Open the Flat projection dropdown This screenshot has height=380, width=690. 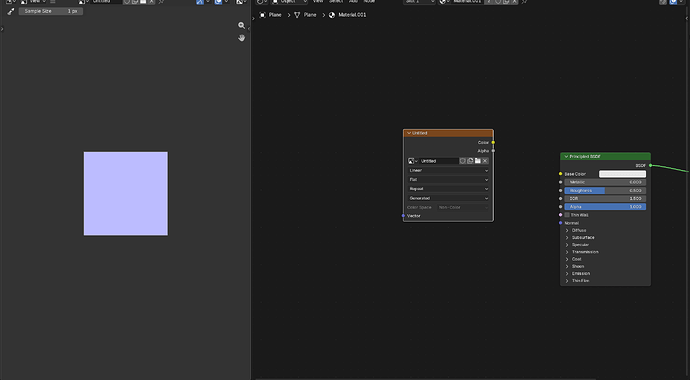coord(448,180)
